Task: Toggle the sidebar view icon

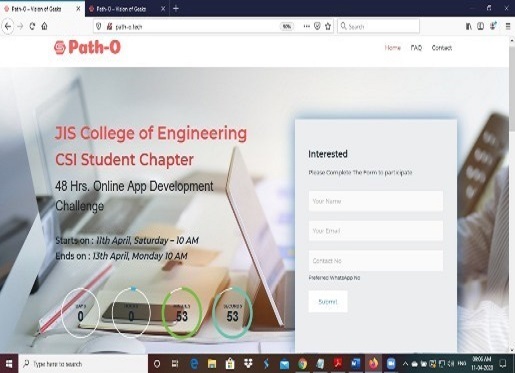Action: 480,26
